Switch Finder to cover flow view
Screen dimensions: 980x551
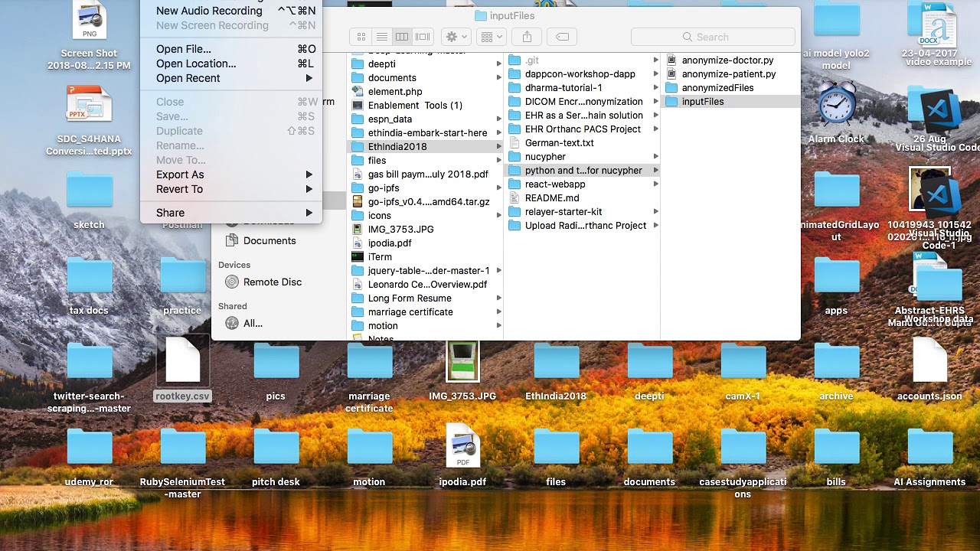click(x=423, y=37)
